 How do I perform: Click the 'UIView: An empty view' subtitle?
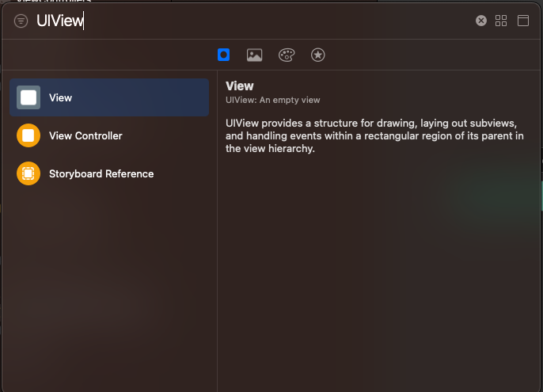pyautogui.click(x=272, y=100)
